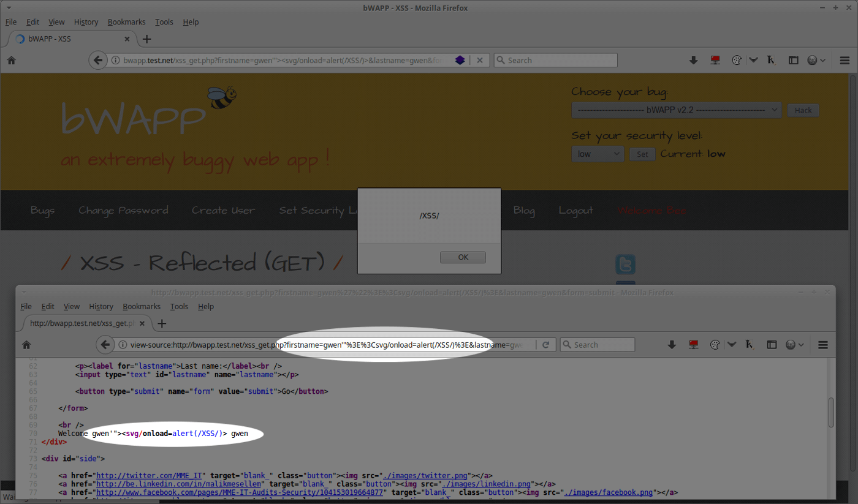This screenshot has width=858, height=504.
Task: Click the Logout navigation link
Action: point(575,210)
